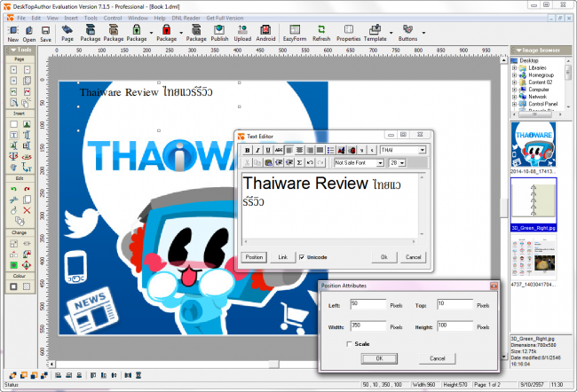The width and height of the screenshot is (577, 392).
Task: Click the green-lock Package icon
Action: 137,34
